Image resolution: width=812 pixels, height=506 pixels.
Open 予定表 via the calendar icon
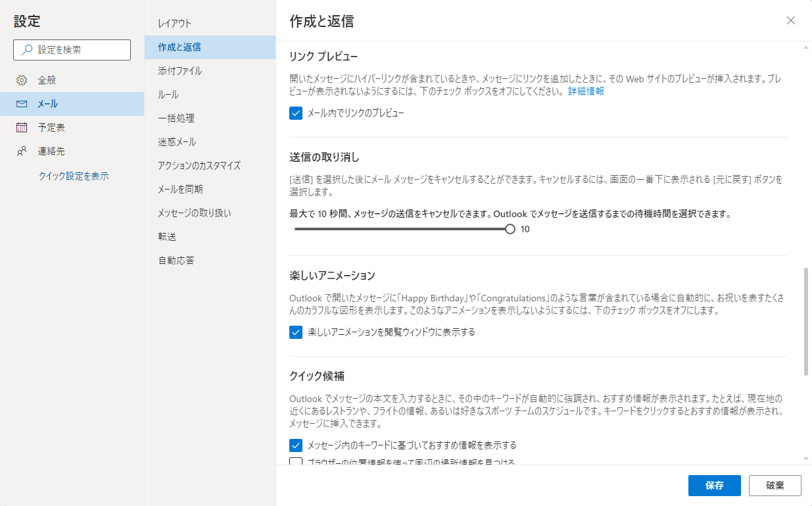[x=20, y=127]
